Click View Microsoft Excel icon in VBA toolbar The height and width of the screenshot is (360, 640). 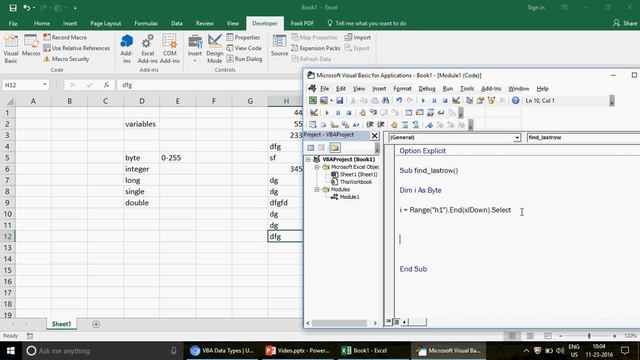313,100
